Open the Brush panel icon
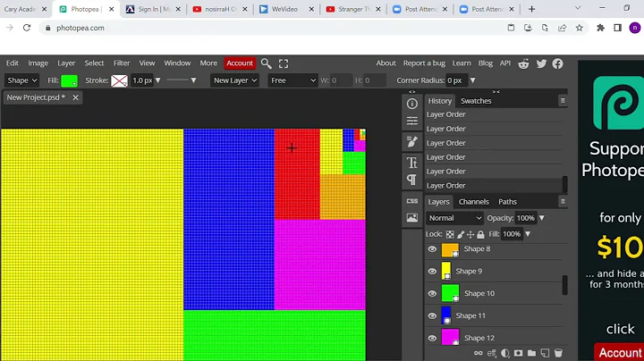 (x=412, y=141)
